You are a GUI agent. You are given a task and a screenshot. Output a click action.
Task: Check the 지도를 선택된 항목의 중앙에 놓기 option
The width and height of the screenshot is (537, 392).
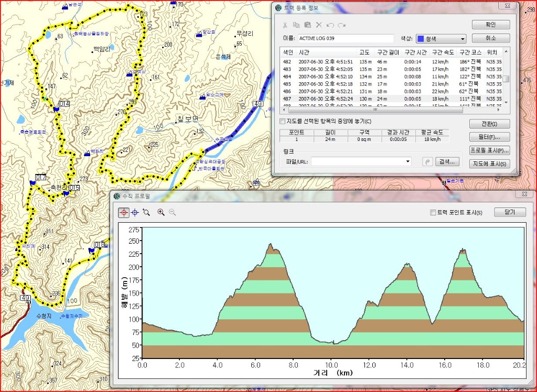click(x=282, y=121)
